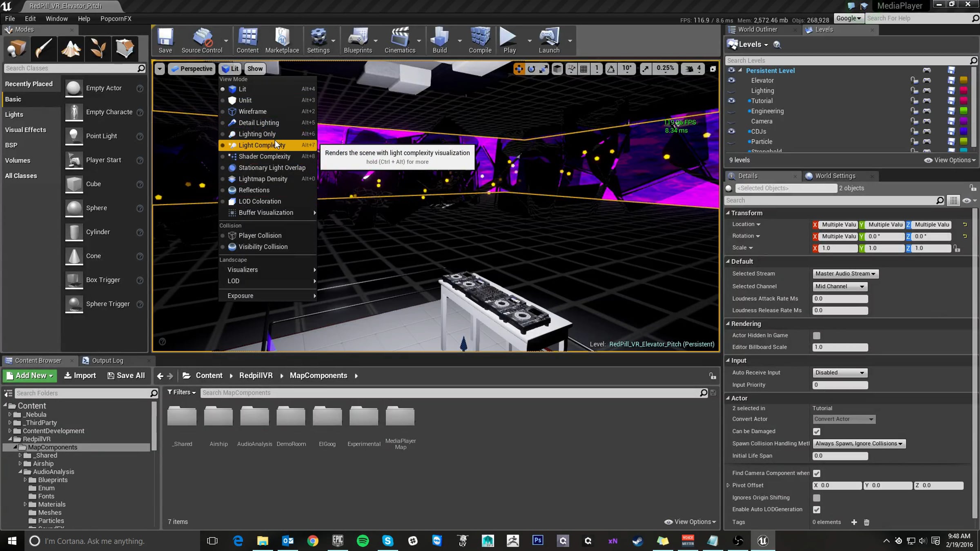Viewport: 980px width, 551px height.
Task: Open Marketplace from the toolbar
Action: tap(282, 40)
